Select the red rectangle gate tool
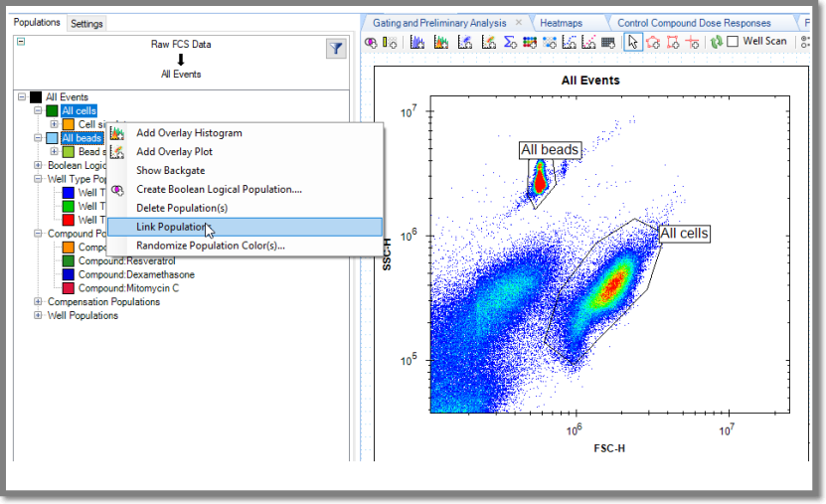Viewport: 826px width, 504px height. pyautogui.click(x=673, y=42)
